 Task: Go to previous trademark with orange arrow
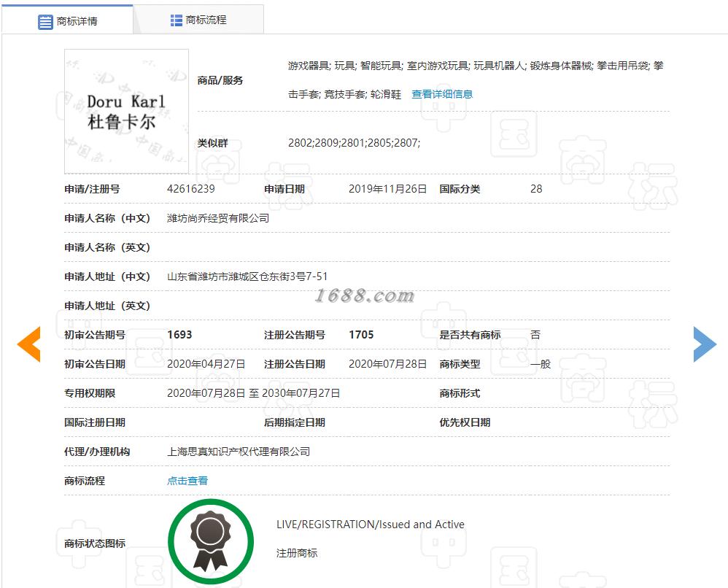click(x=28, y=344)
